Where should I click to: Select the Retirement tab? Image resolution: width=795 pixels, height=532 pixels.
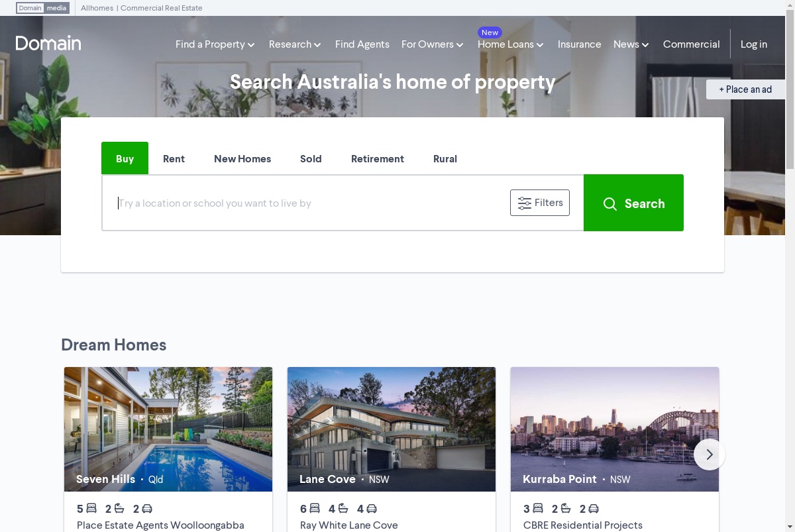[x=378, y=158]
